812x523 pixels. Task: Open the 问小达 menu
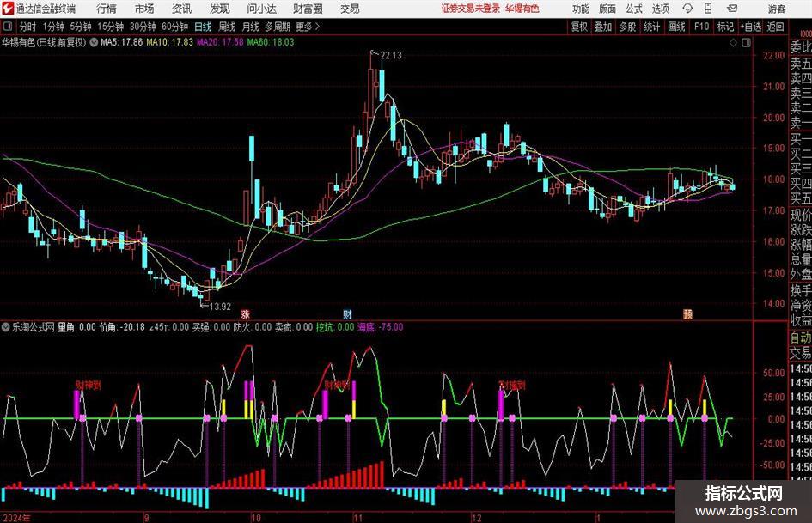(261, 9)
